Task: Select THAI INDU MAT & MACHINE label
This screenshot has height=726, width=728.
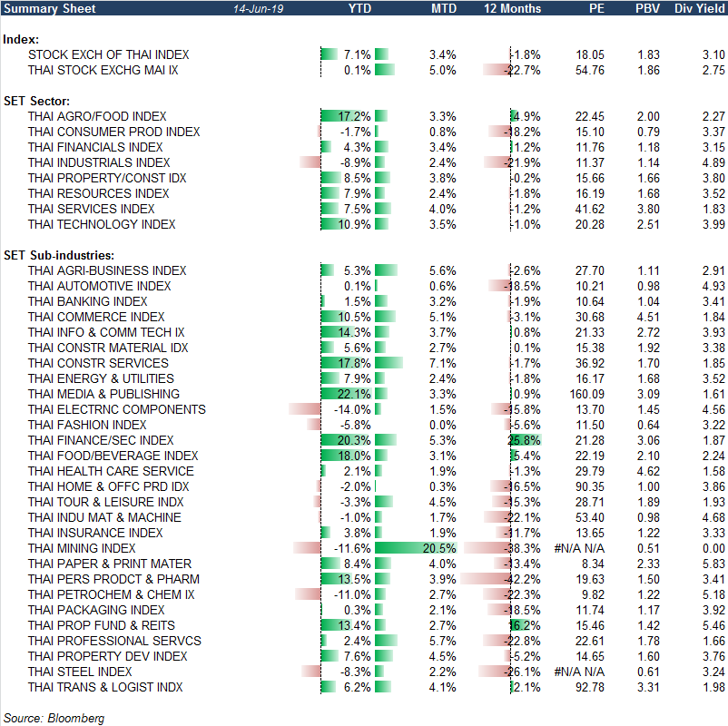Action: (104, 517)
